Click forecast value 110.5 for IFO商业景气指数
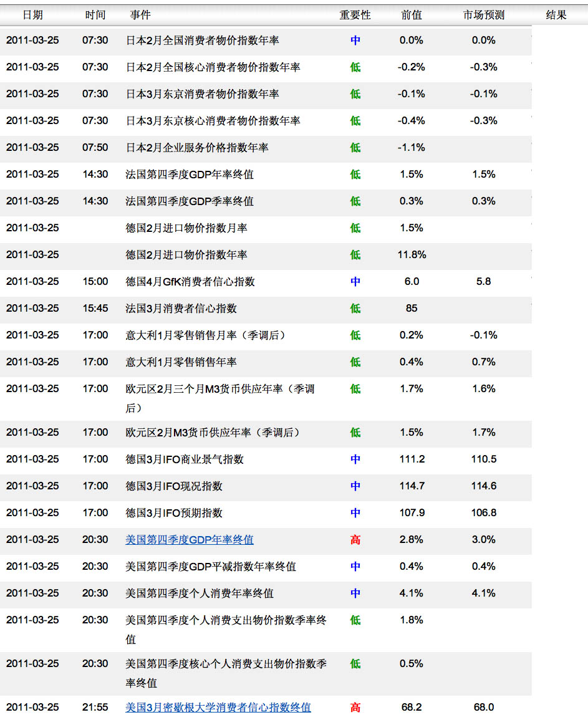This screenshot has height=725, width=588. (x=483, y=459)
